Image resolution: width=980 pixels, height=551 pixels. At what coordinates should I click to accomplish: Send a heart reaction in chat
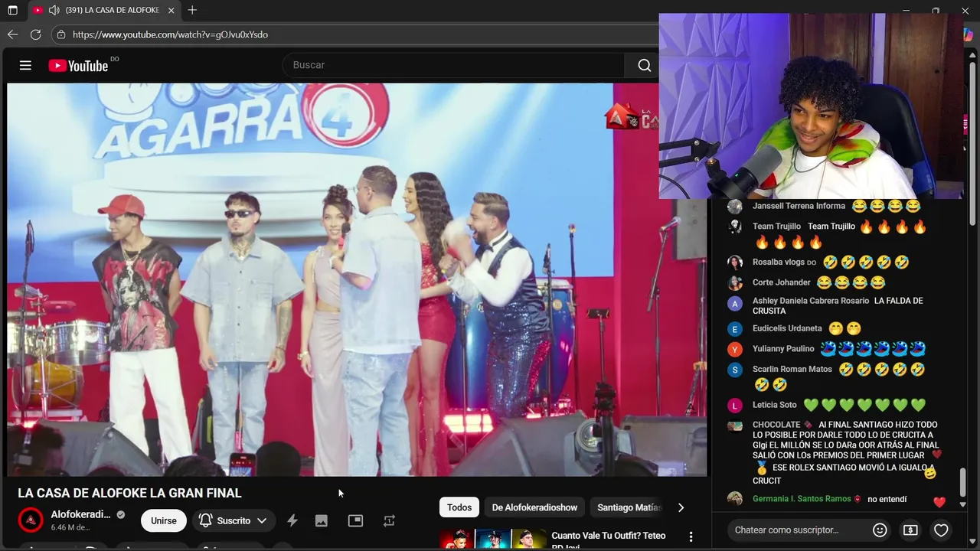point(941,530)
